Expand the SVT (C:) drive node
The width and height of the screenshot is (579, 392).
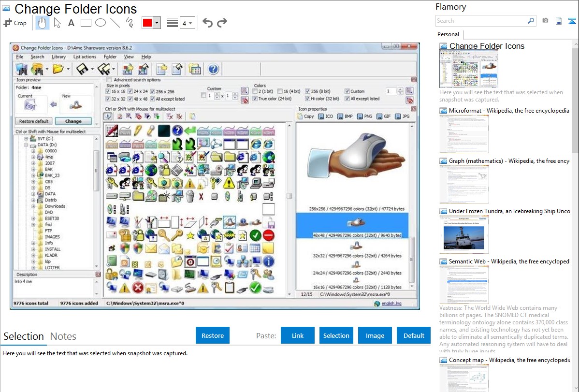click(x=26, y=139)
